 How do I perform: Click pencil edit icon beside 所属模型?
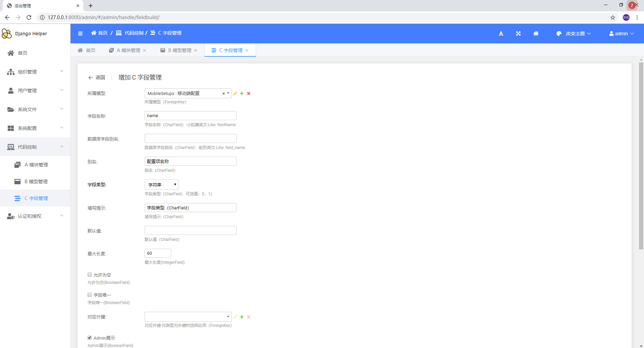pos(235,94)
